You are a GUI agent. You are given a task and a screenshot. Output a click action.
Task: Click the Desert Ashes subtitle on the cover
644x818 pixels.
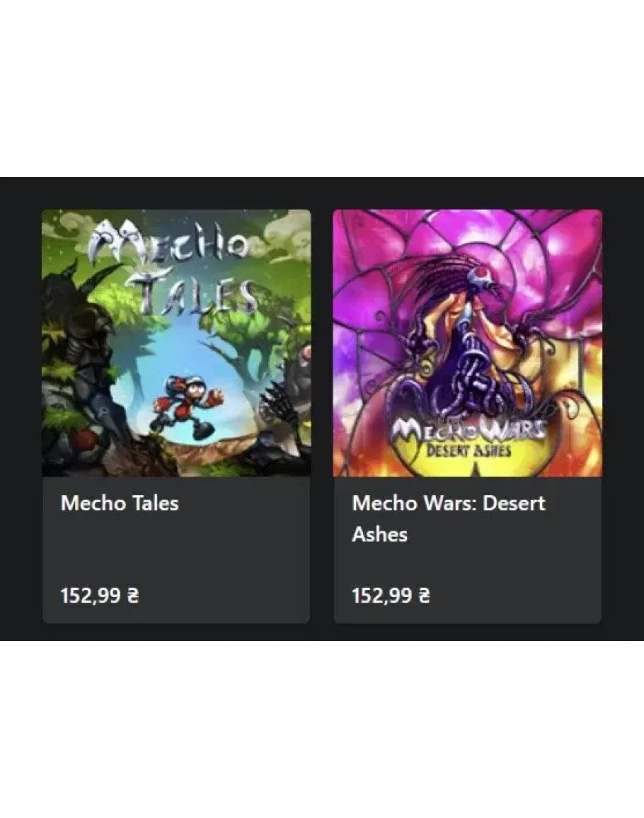coord(468,450)
